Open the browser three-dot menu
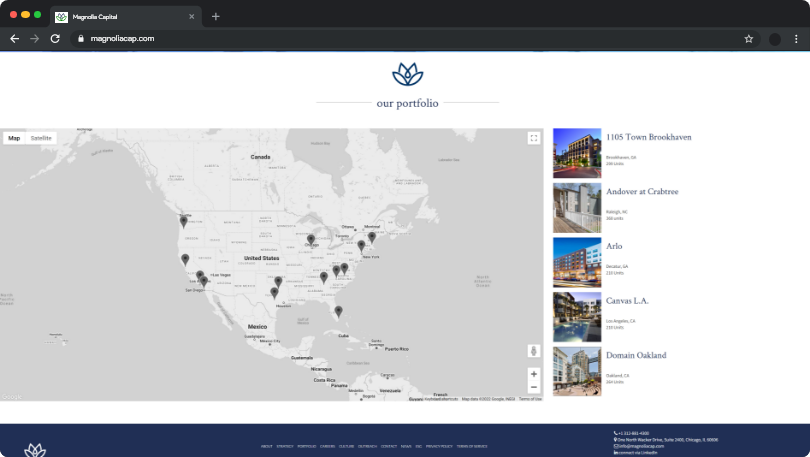The image size is (810, 457). tap(796, 39)
